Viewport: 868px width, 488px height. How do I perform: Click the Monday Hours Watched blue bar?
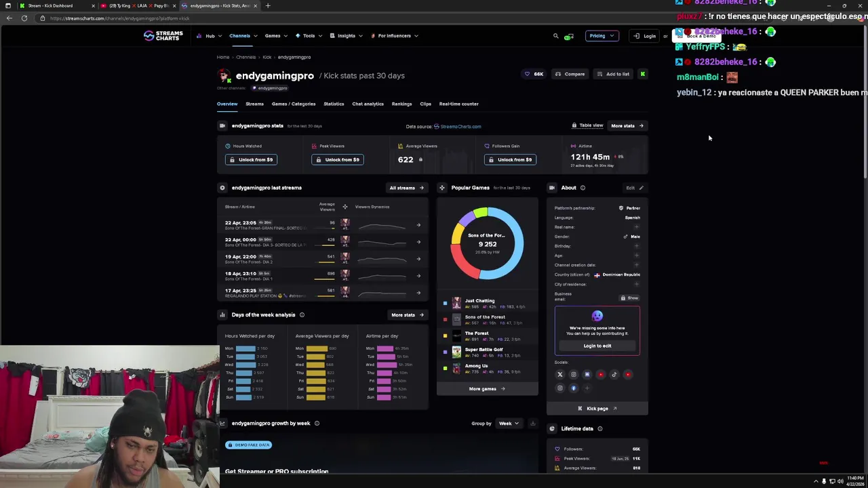245,348
